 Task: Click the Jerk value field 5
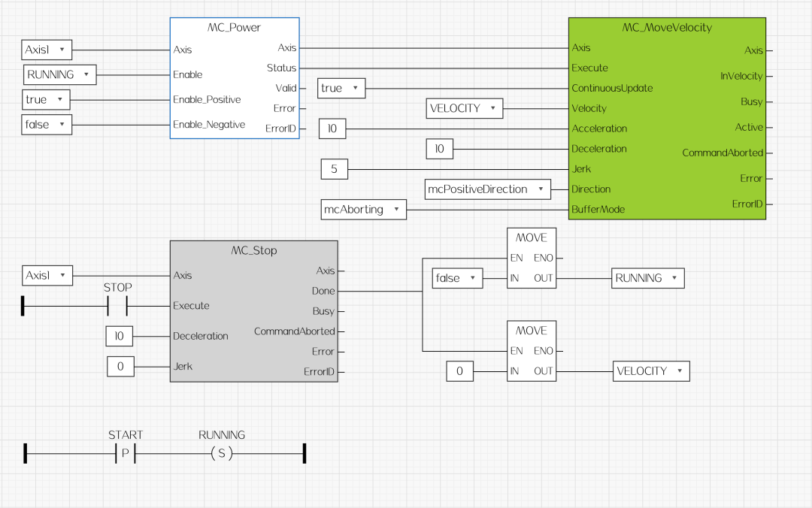click(334, 169)
